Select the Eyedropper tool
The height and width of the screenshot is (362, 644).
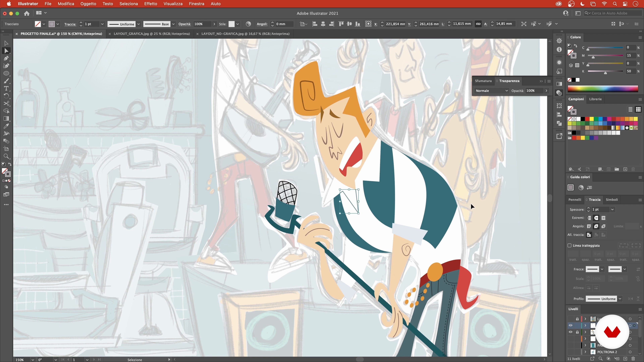(6, 126)
